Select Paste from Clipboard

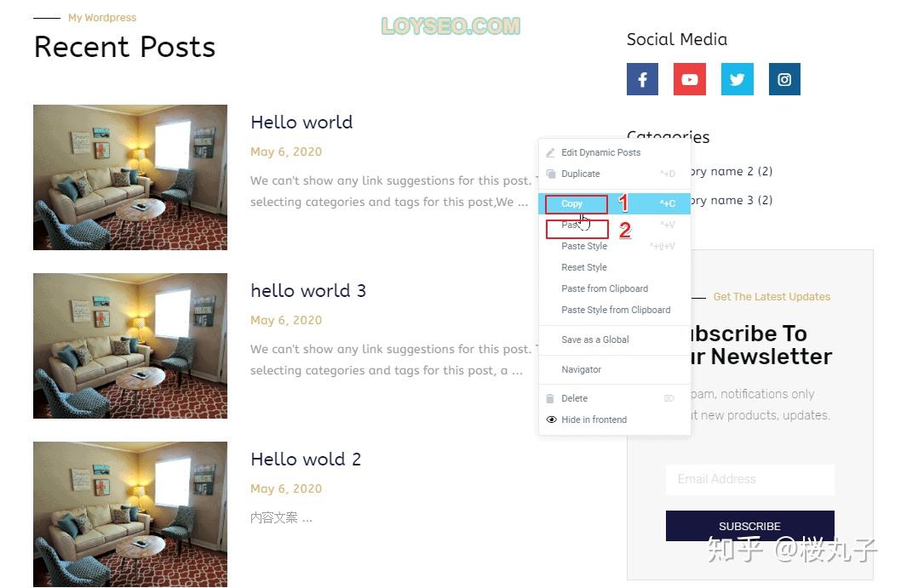pyautogui.click(x=605, y=288)
